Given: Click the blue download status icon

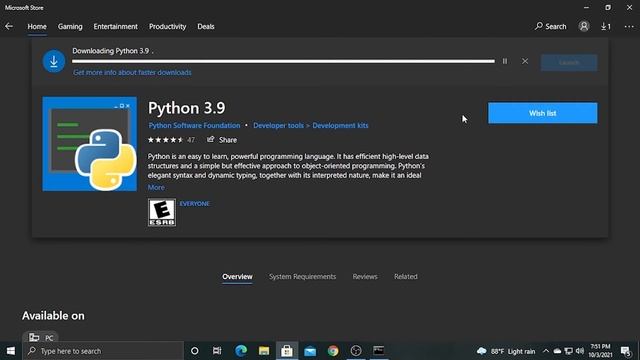Looking at the screenshot, I should [x=54, y=61].
